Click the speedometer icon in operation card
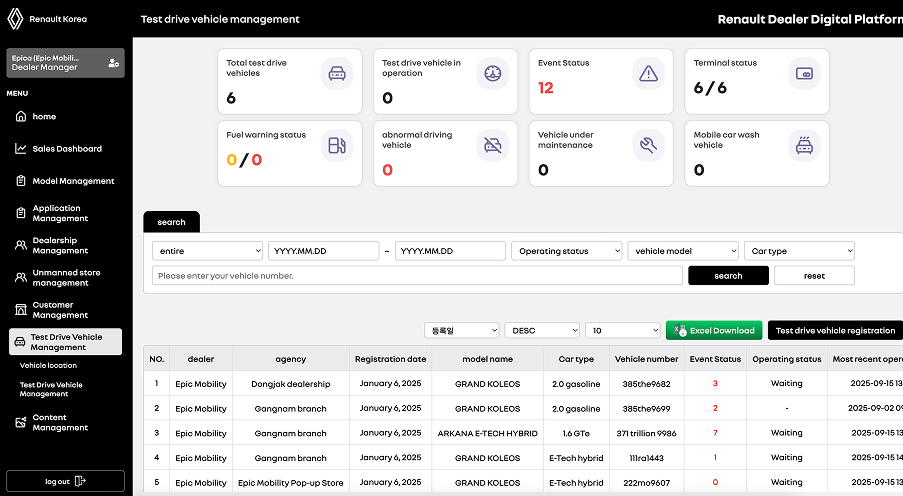 (x=493, y=73)
